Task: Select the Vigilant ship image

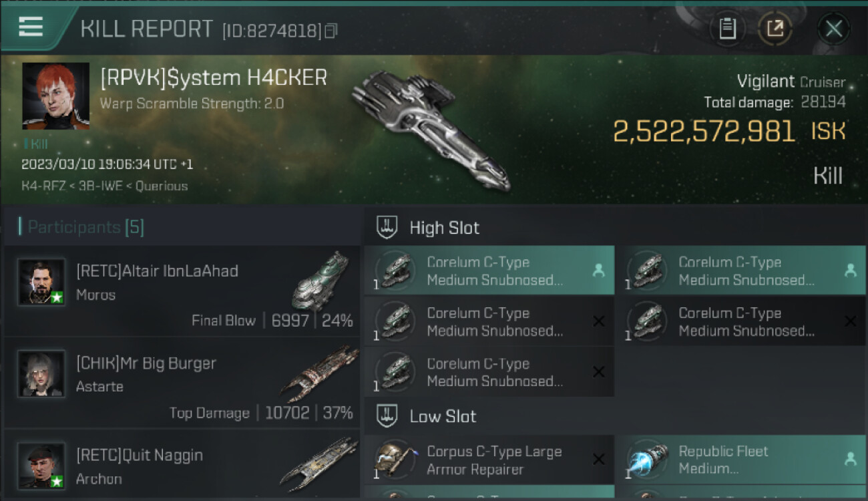Action: pyautogui.click(x=431, y=130)
